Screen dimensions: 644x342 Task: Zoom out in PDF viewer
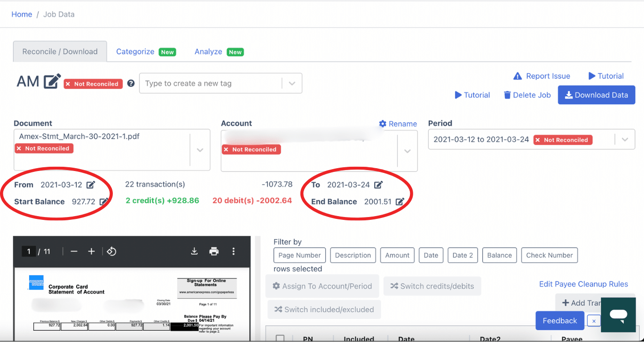(x=74, y=251)
